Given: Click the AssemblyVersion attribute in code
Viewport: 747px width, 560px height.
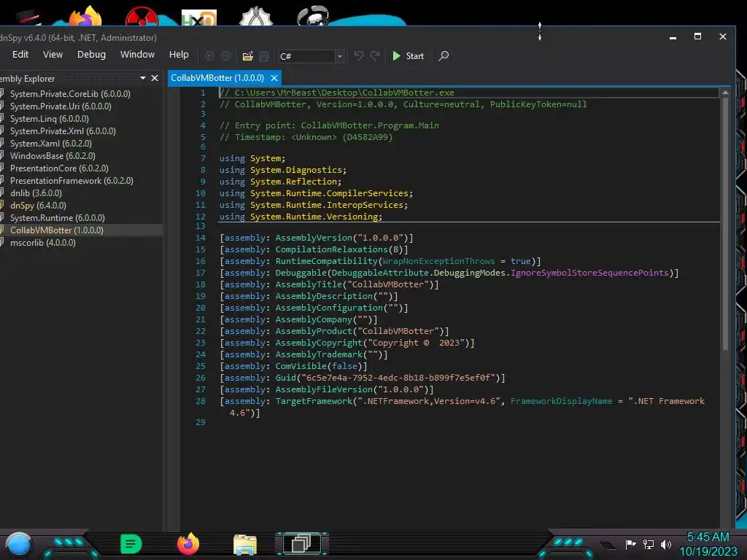Looking at the screenshot, I should (314, 238).
